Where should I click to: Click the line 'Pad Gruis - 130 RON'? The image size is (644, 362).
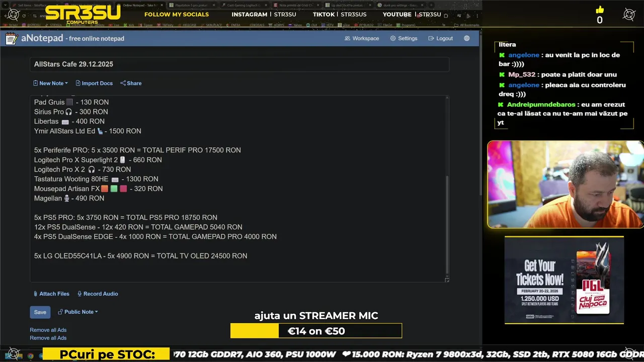coord(71,102)
